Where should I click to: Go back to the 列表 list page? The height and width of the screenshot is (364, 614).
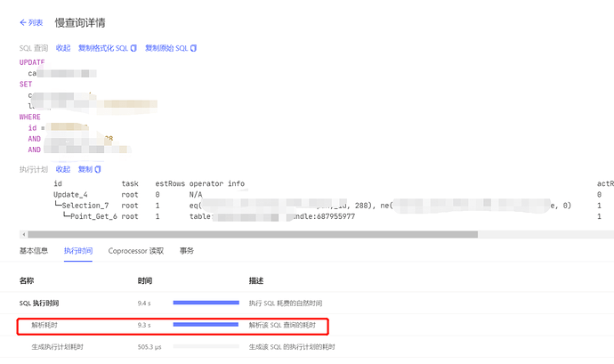31,23
